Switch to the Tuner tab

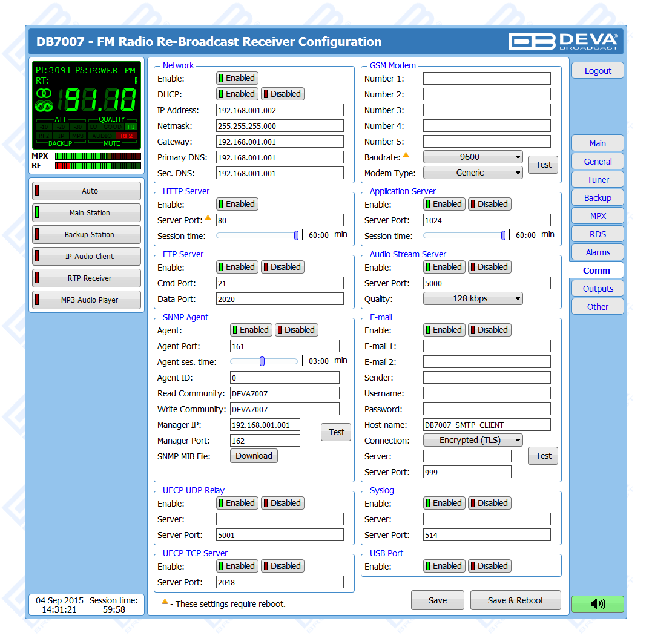[598, 180]
